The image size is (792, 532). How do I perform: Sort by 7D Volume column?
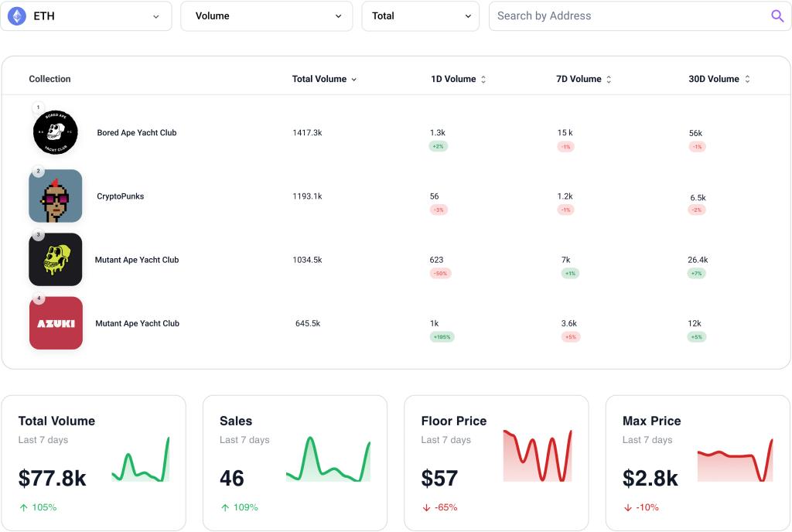pyautogui.click(x=583, y=79)
